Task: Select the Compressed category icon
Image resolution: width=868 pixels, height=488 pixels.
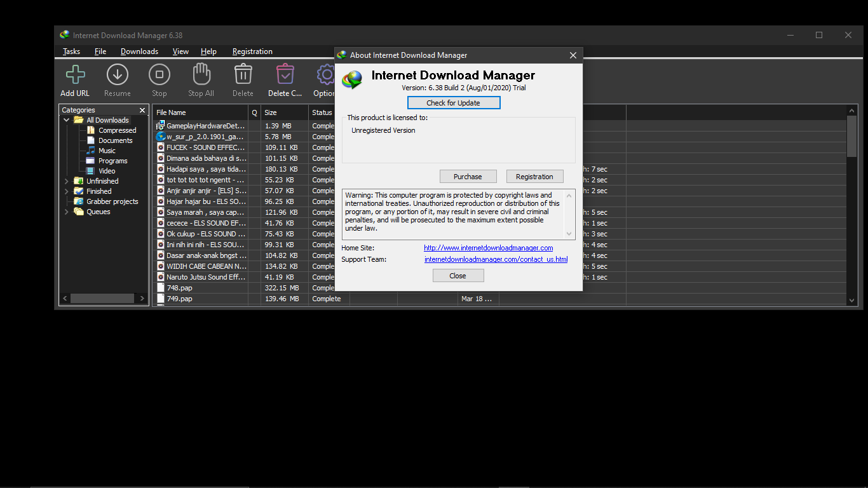Action: tap(91, 130)
